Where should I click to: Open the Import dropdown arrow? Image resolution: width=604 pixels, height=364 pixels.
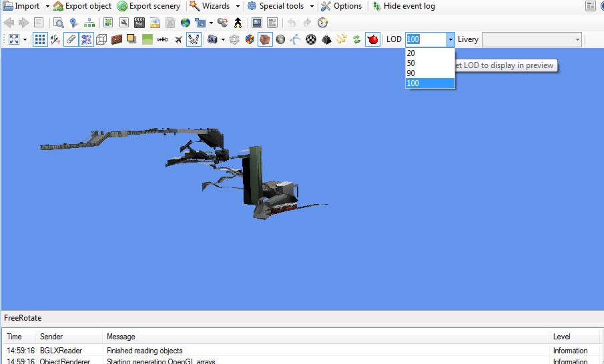[x=47, y=6]
